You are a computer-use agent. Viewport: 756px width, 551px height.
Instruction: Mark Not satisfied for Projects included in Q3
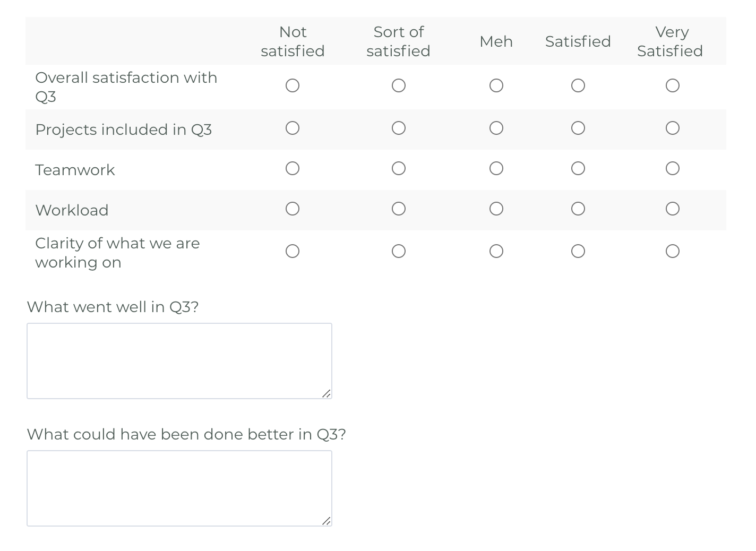[x=293, y=128]
